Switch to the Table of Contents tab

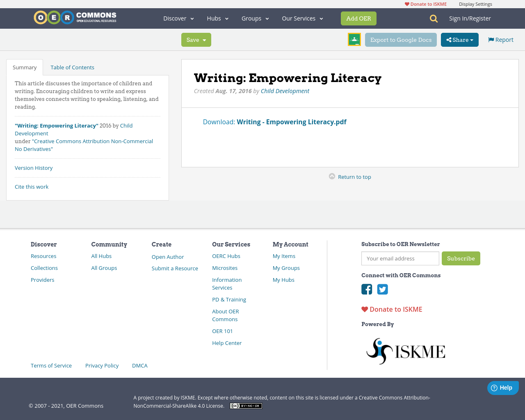coord(72,67)
